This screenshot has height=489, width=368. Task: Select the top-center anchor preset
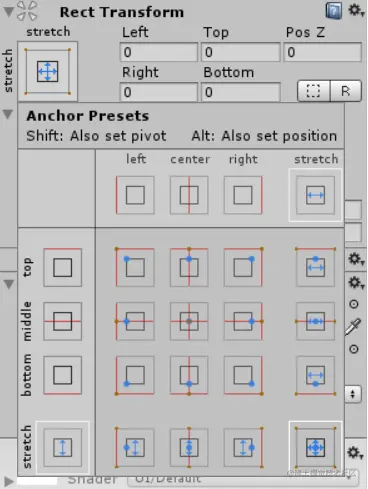[189, 267]
